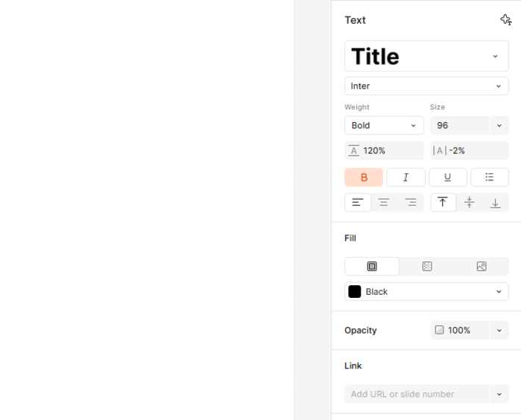Image resolution: width=521 pixels, height=420 pixels.
Task: Align text left
Action: pos(358,203)
